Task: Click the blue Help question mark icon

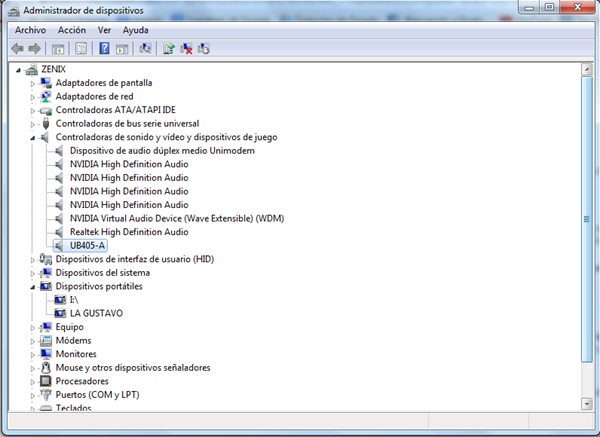Action: pyautogui.click(x=104, y=49)
